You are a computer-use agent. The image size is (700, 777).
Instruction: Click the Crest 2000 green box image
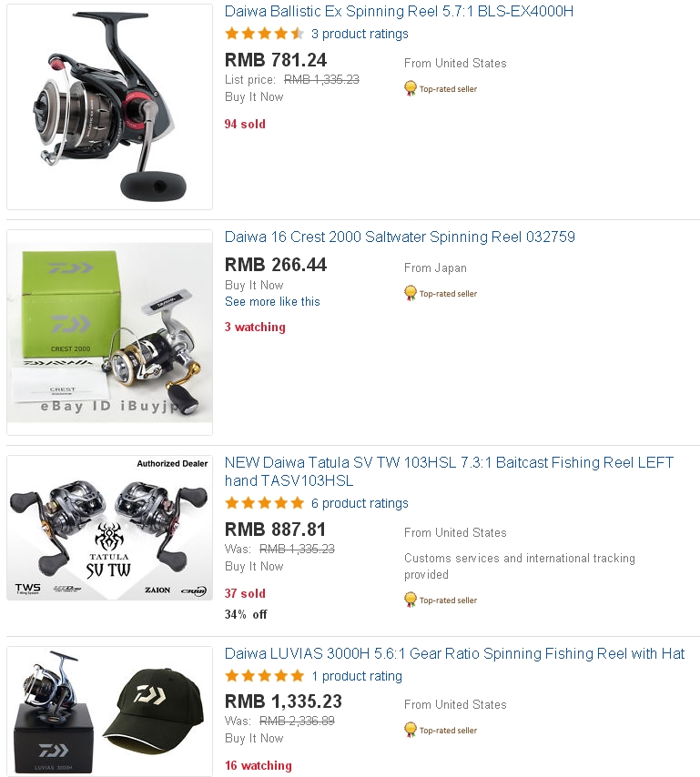tap(109, 332)
